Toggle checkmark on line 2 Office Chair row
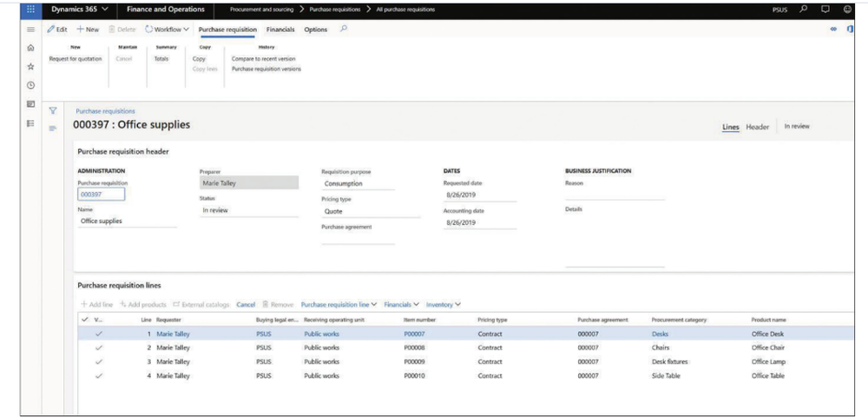This screenshot has height=417, width=868. click(99, 347)
